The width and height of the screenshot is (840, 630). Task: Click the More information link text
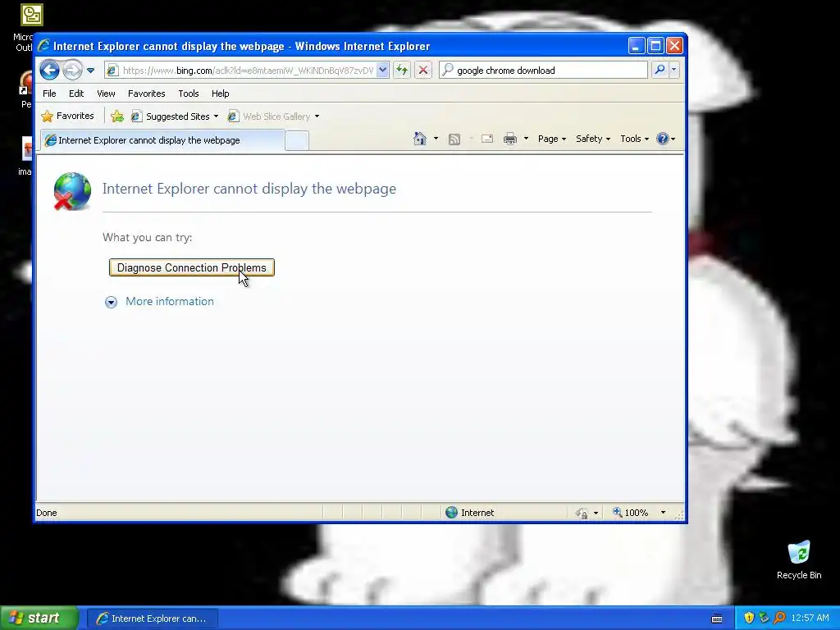(x=170, y=302)
